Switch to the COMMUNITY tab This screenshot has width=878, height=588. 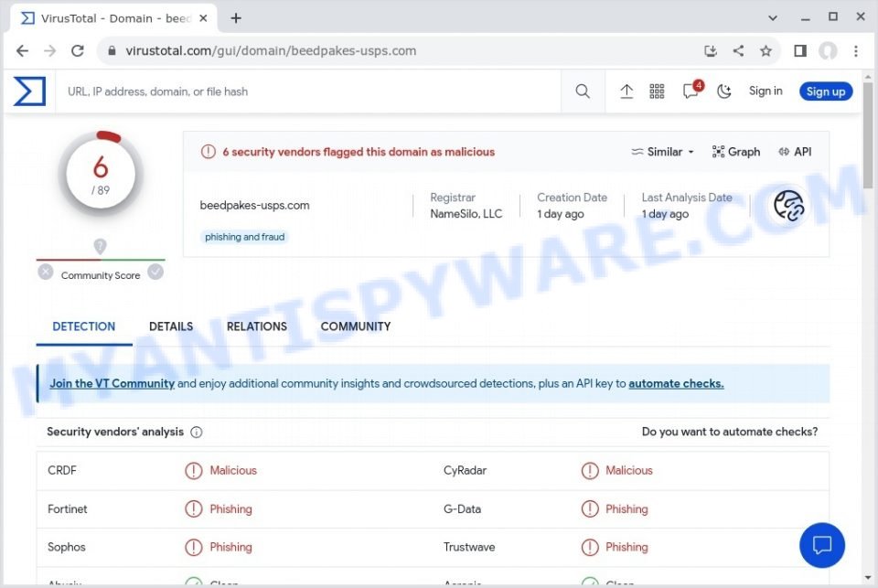[x=356, y=326]
